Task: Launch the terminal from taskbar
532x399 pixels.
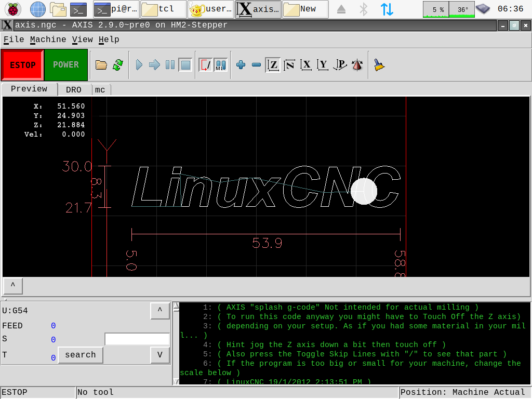Action: tap(78, 9)
